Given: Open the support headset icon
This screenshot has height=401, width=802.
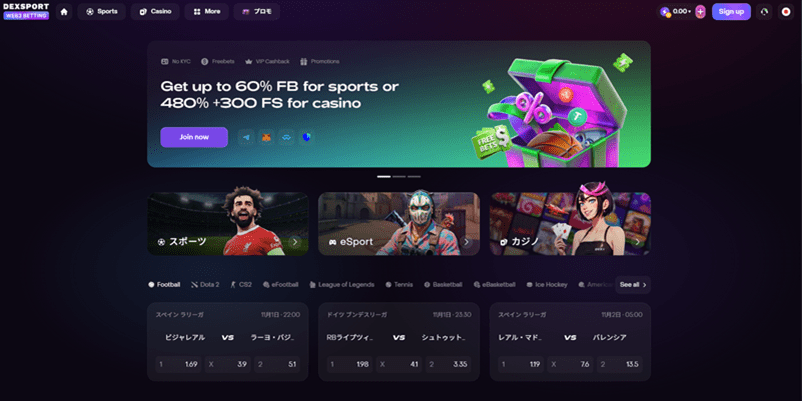Looking at the screenshot, I should (x=765, y=12).
